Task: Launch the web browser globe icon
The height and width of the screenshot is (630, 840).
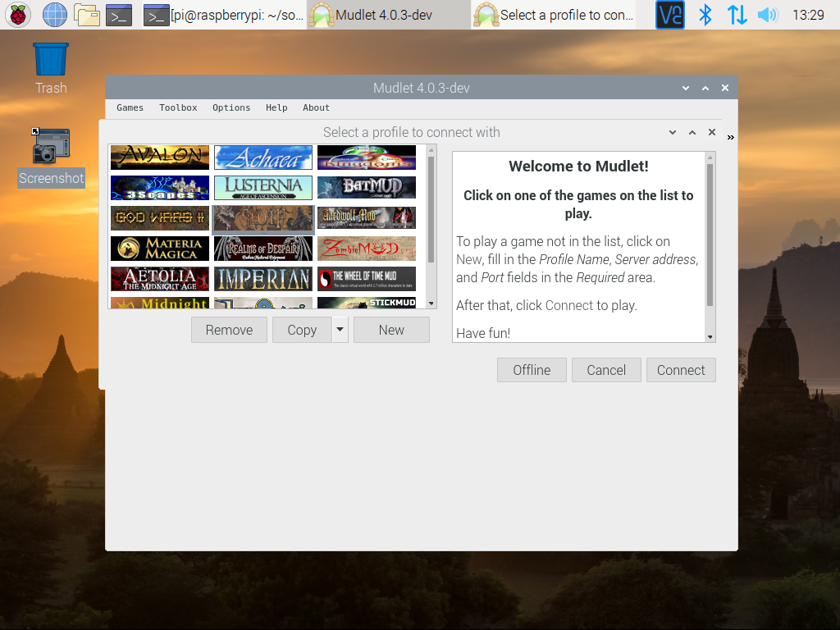Action: pyautogui.click(x=55, y=15)
